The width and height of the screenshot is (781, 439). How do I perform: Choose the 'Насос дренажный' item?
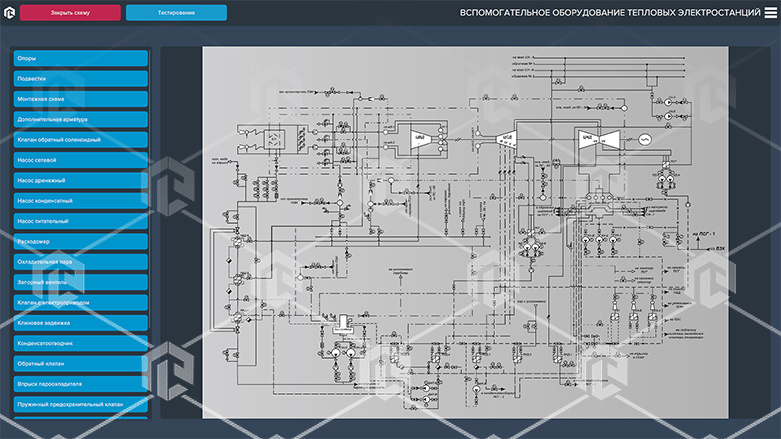(x=81, y=180)
